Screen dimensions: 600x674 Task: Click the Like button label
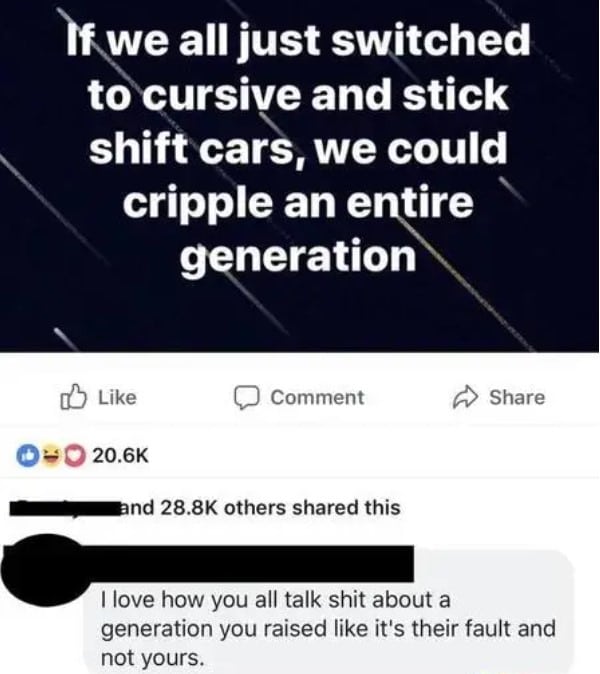point(117,397)
